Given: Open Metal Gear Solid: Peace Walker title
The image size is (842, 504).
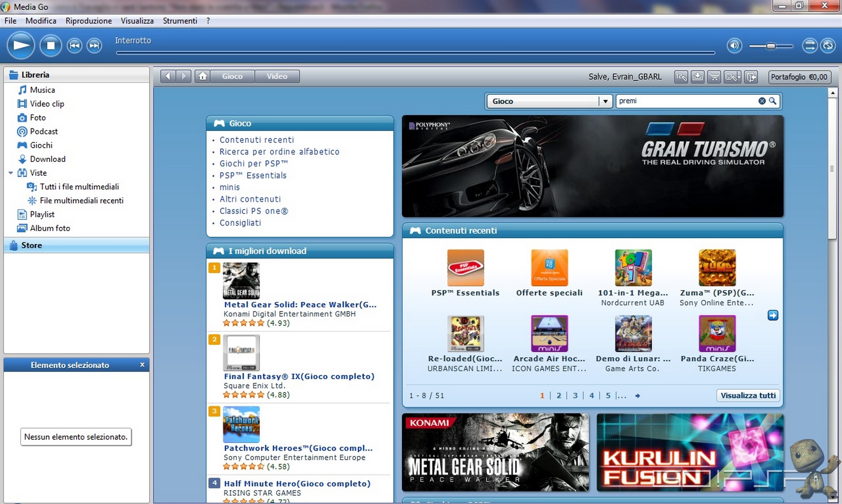Looking at the screenshot, I should 300,305.
